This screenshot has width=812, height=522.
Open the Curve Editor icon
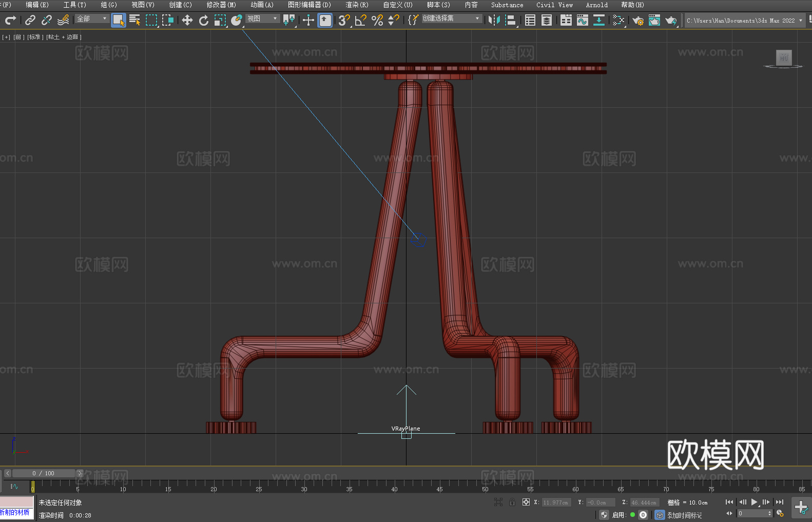pyautogui.click(x=582, y=20)
